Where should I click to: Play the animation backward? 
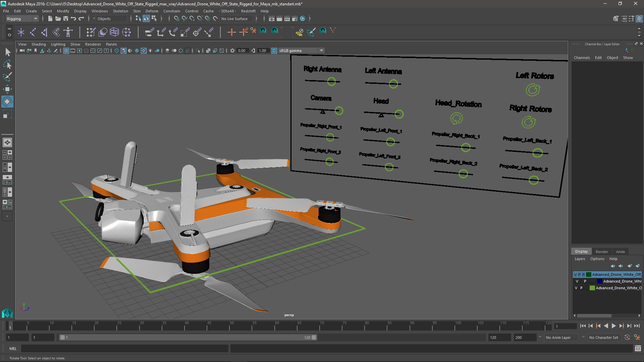pyautogui.click(x=606, y=326)
